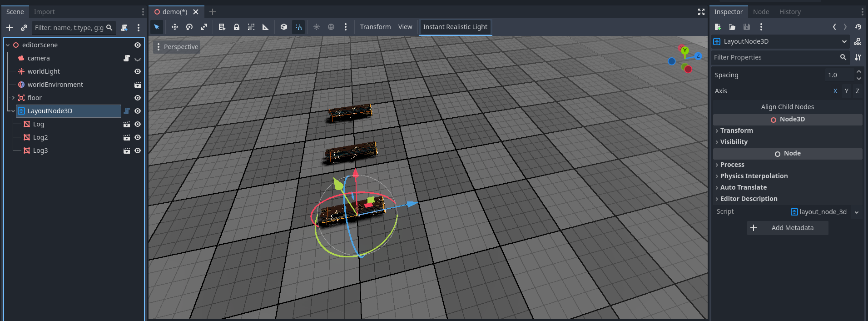Hide the Log3 node
This screenshot has width=868, height=321.
138,150
